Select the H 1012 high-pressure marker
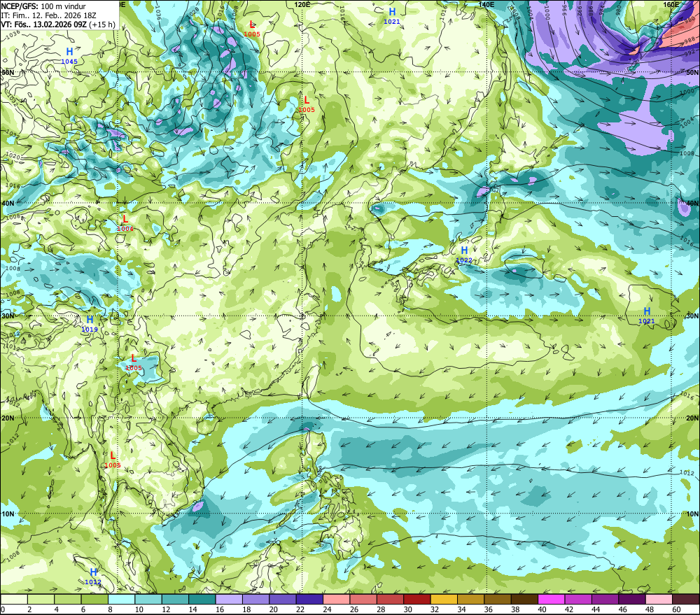700x615 pixels. (x=93, y=577)
